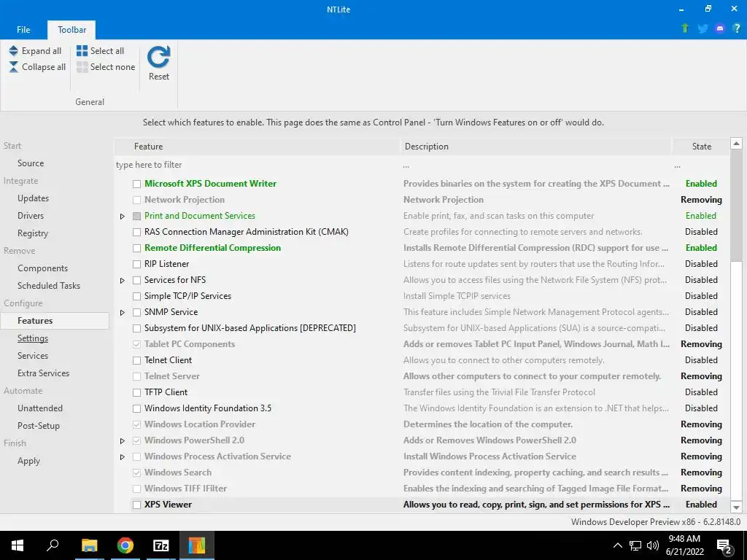The height and width of the screenshot is (560, 747).
Task: Expand Windows PowerShell 2.0 node
Action: coord(123,441)
